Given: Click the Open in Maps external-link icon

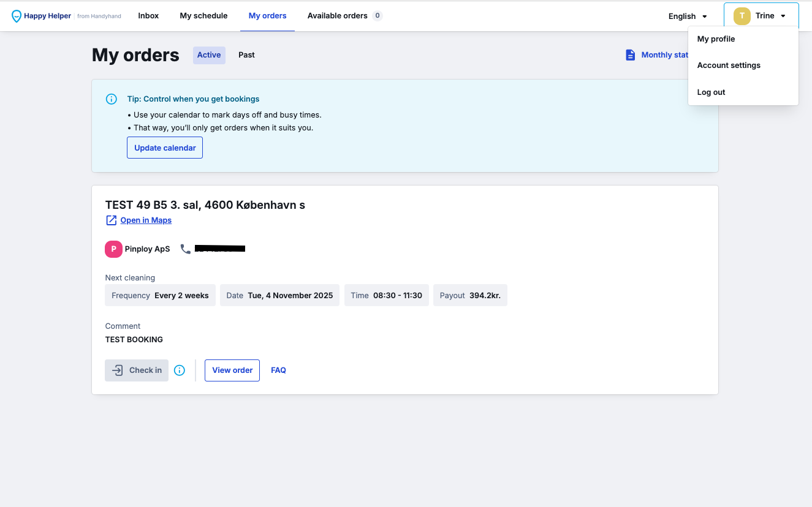Looking at the screenshot, I should (111, 220).
